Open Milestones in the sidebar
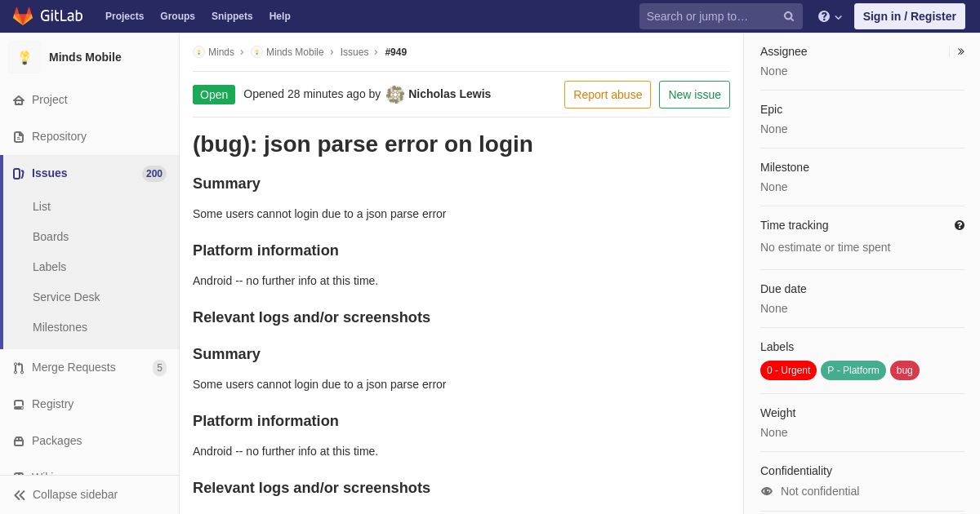The image size is (980, 514). (60, 327)
